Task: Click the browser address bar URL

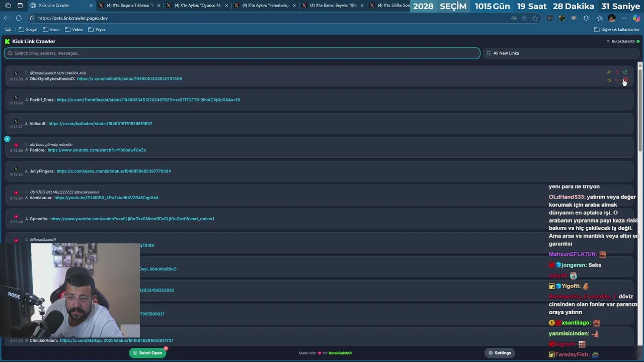Action: point(73,18)
